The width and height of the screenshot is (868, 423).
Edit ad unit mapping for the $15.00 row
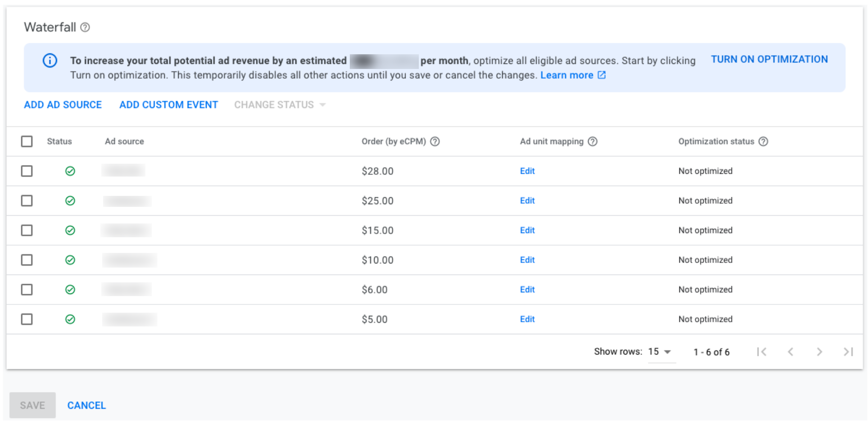tap(527, 231)
